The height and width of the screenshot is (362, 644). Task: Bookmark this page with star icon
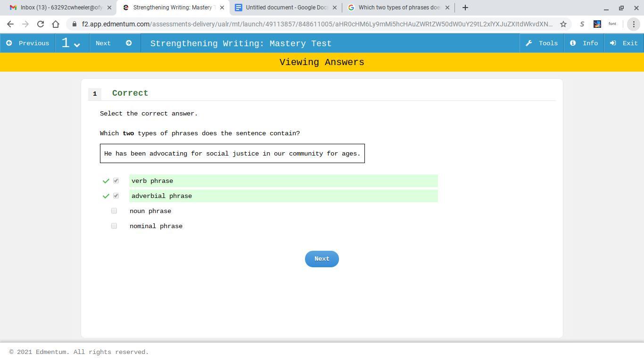tap(563, 24)
